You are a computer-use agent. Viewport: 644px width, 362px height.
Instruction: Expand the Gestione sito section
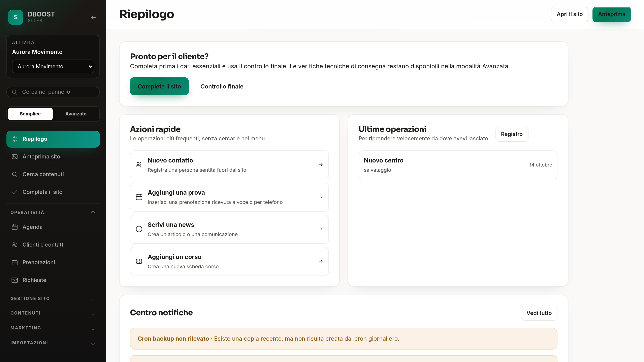click(53, 299)
